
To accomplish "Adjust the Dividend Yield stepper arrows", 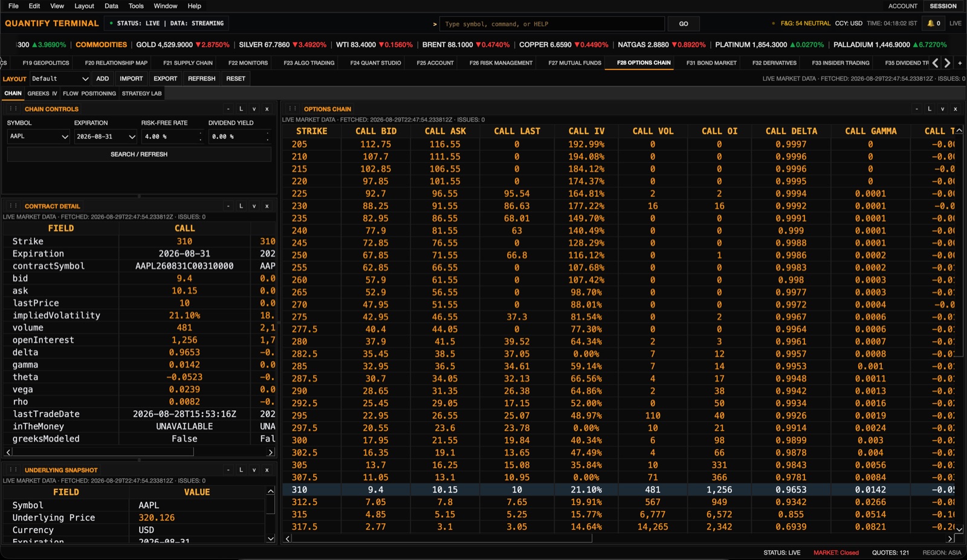I will point(267,137).
